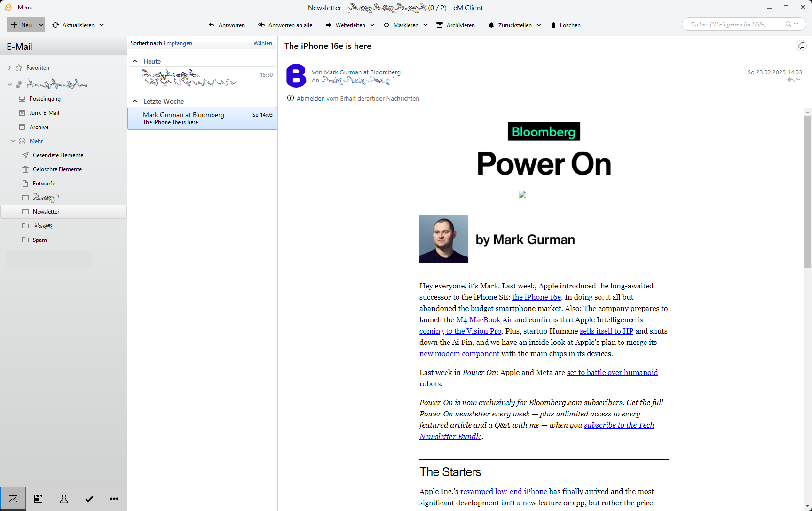Collapse the Letzte Woche message group
812x511 pixels.
click(x=135, y=101)
